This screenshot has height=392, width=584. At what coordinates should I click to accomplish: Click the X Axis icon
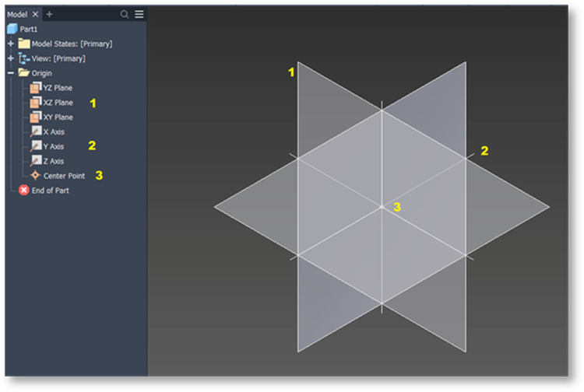(x=36, y=131)
